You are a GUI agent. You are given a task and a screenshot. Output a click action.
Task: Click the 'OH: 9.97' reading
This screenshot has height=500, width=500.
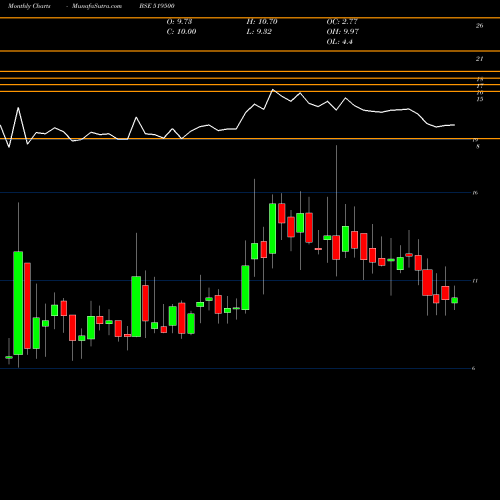(x=343, y=32)
